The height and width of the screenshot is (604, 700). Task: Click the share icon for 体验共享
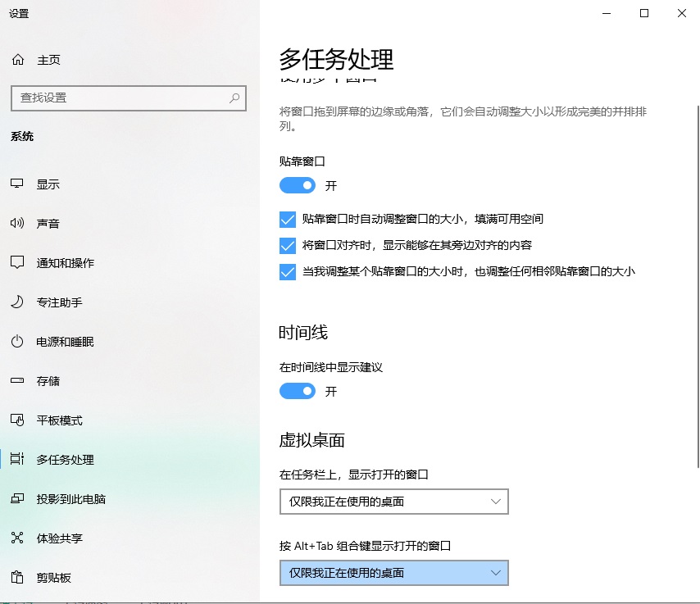(17, 538)
